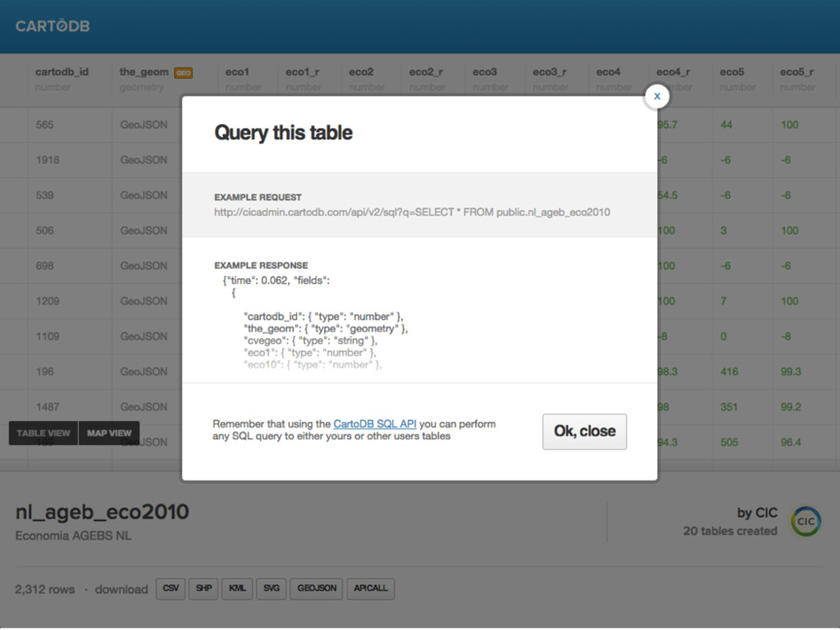Click the eco3 column header

tap(485, 72)
